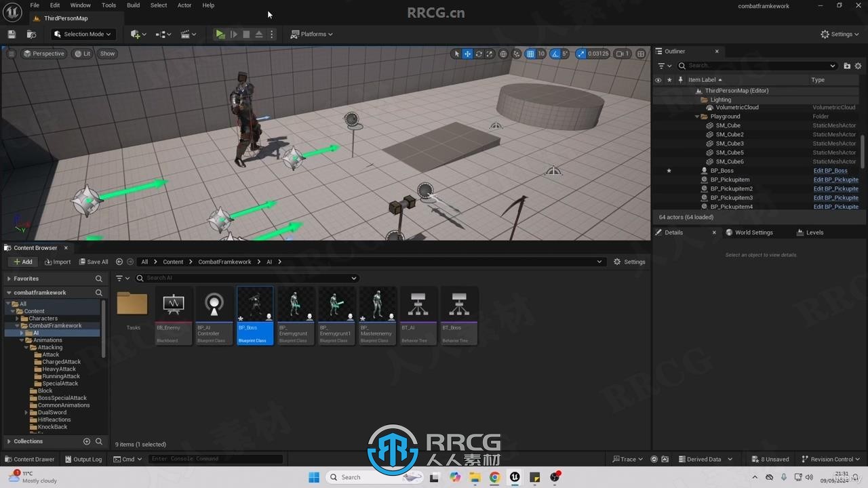Viewport: 868px width, 488px height.
Task: Change grid snap value 10
Action: point(541,54)
